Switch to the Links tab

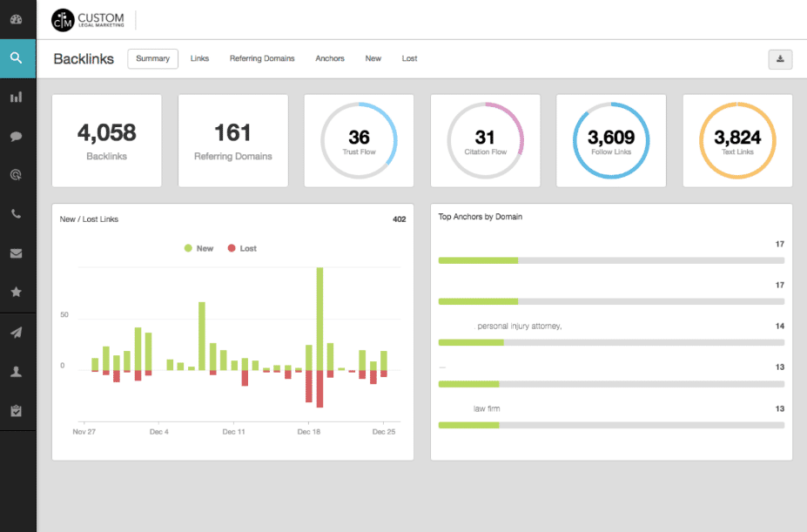click(199, 58)
